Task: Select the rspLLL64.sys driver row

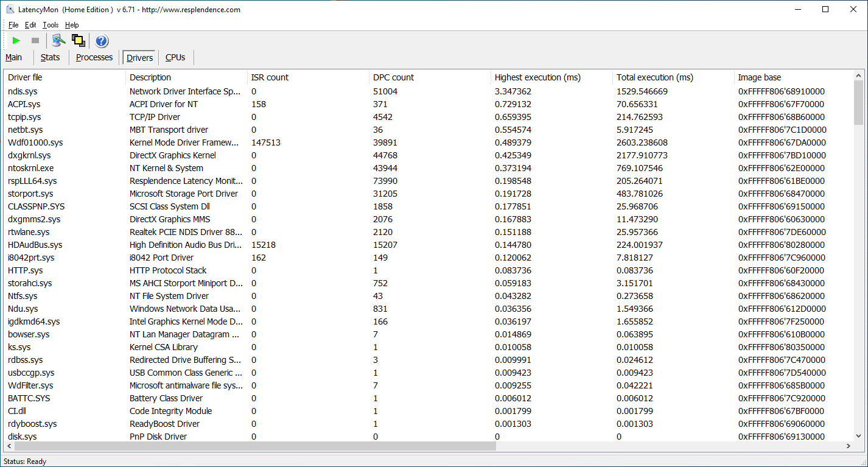Action: click(x=429, y=181)
